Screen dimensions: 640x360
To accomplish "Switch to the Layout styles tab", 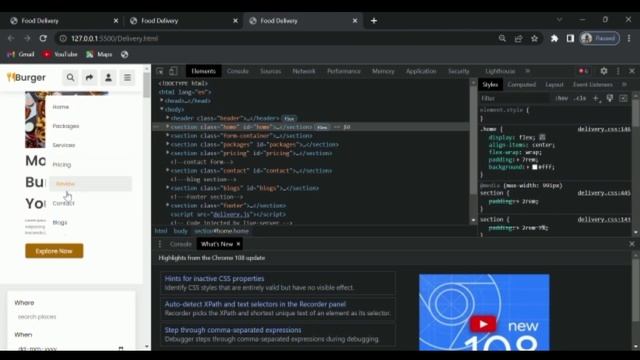I will click(x=554, y=84).
